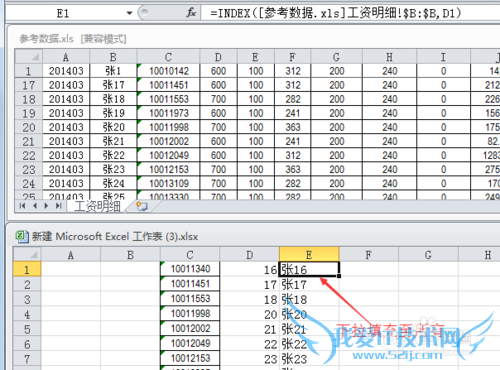This screenshot has height=370, width=500.
Task: Select row 1 header in lower workbook
Action: 27,269
